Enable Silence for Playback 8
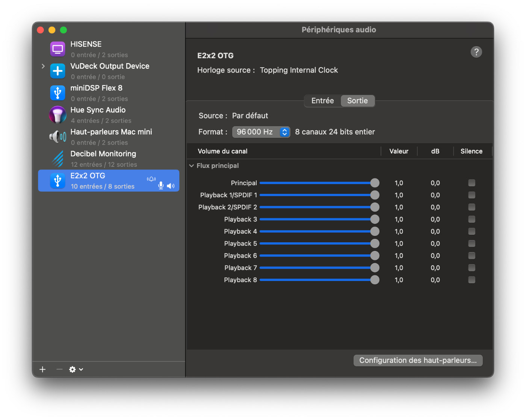The image size is (526, 420). point(472,280)
